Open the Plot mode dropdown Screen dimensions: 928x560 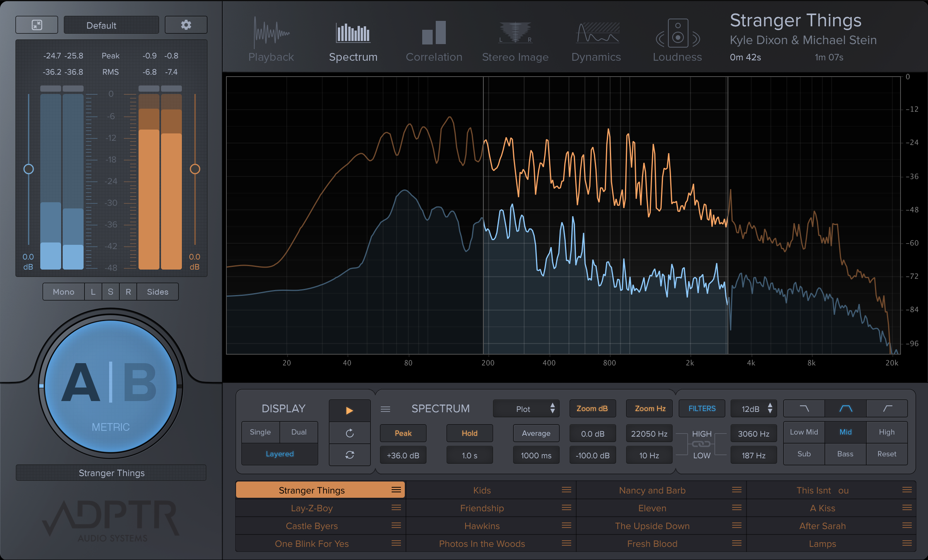526,409
